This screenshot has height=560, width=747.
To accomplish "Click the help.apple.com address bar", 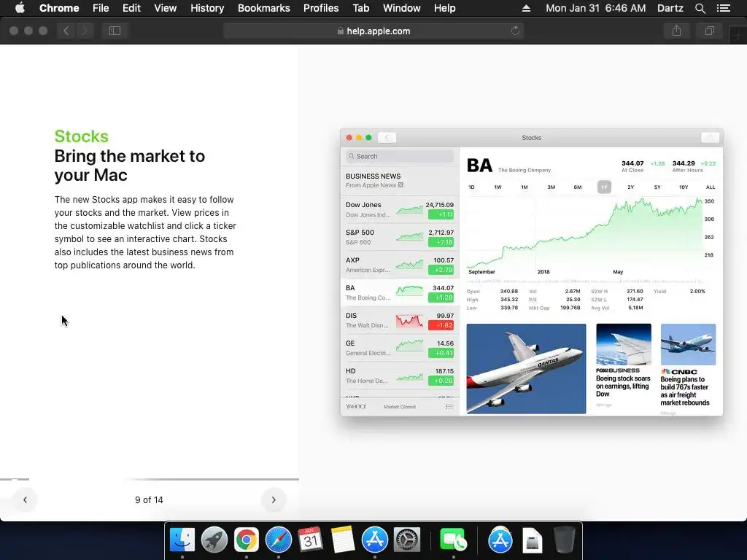I will (x=373, y=31).
